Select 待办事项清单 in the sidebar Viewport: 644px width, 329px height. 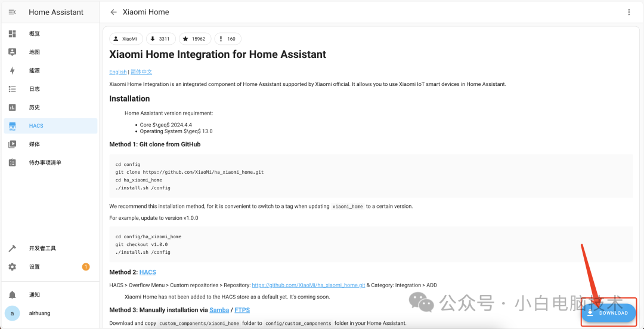(51, 162)
